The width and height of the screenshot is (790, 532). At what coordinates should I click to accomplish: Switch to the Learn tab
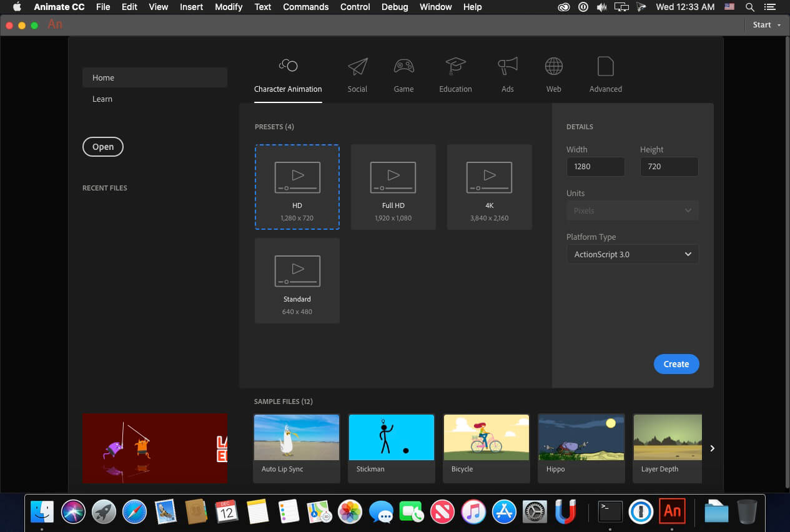[x=102, y=99]
